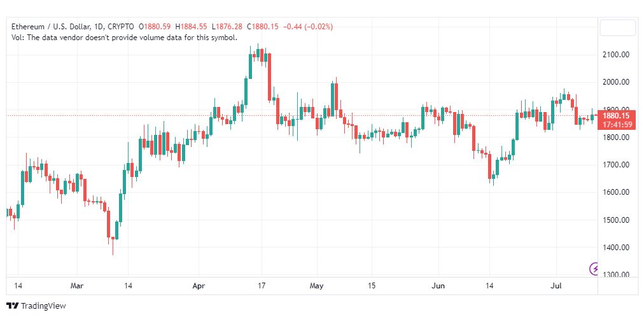
Task: Open the TradingView text link
Action: click(43, 306)
